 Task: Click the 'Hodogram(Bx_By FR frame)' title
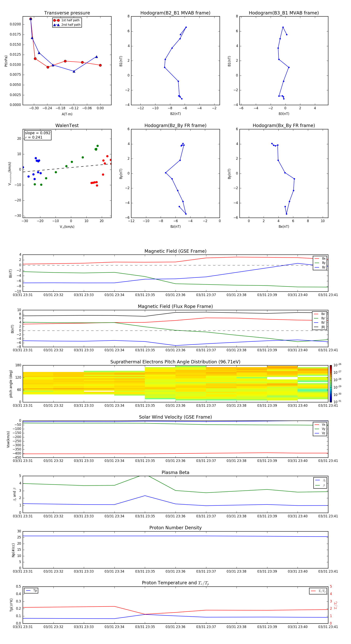click(x=284, y=125)
